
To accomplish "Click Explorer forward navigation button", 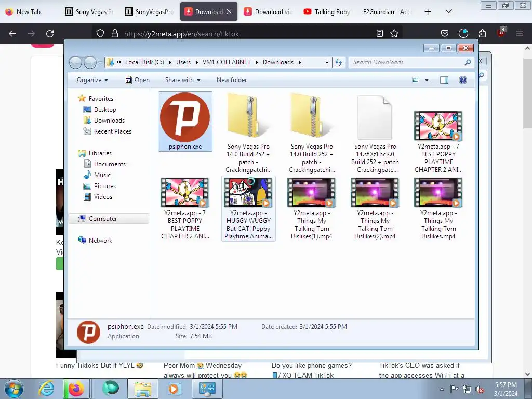I will [90, 62].
